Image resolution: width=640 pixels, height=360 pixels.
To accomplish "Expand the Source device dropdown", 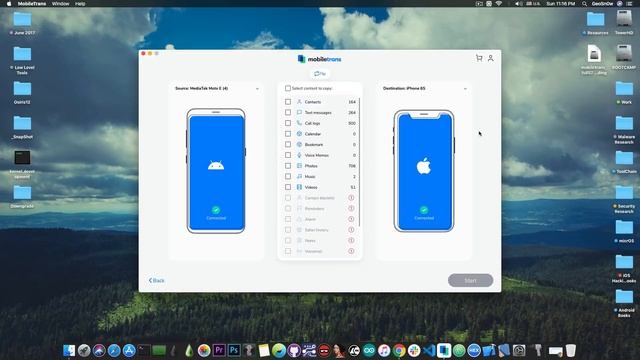I will [x=257, y=89].
